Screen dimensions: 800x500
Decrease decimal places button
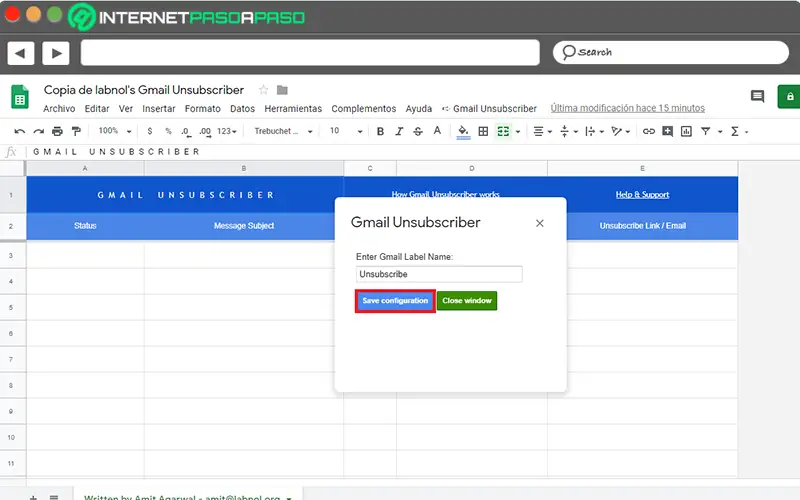click(x=186, y=132)
